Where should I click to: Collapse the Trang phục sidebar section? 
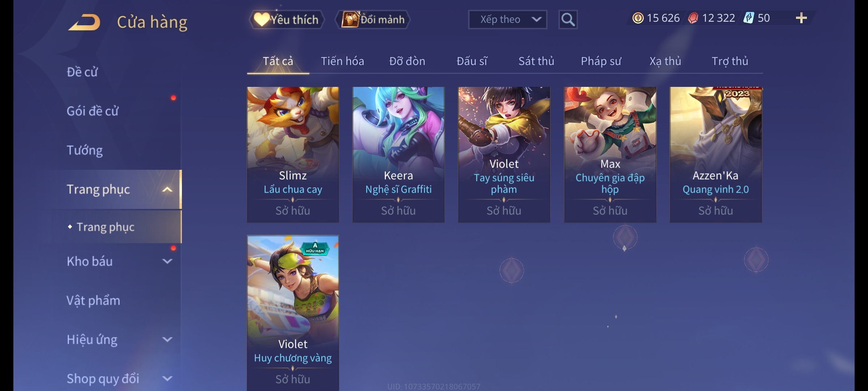[167, 189]
